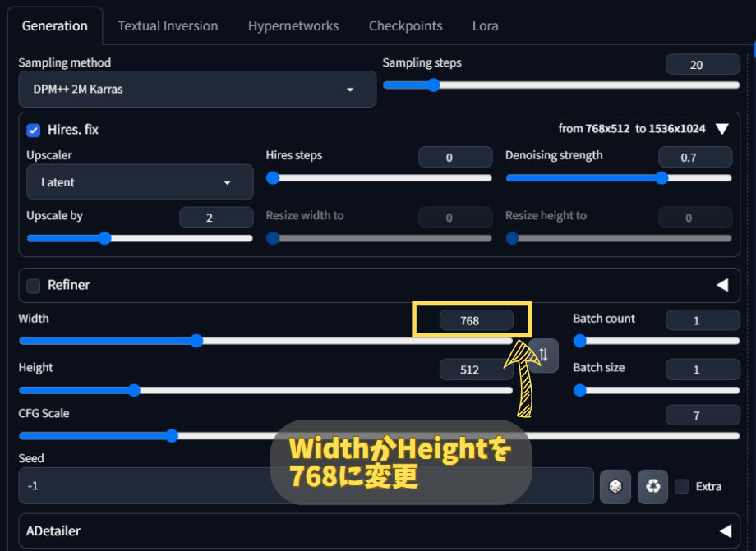This screenshot has height=551, width=756.
Task: Open the Sampling method dropdown
Action: click(x=197, y=89)
